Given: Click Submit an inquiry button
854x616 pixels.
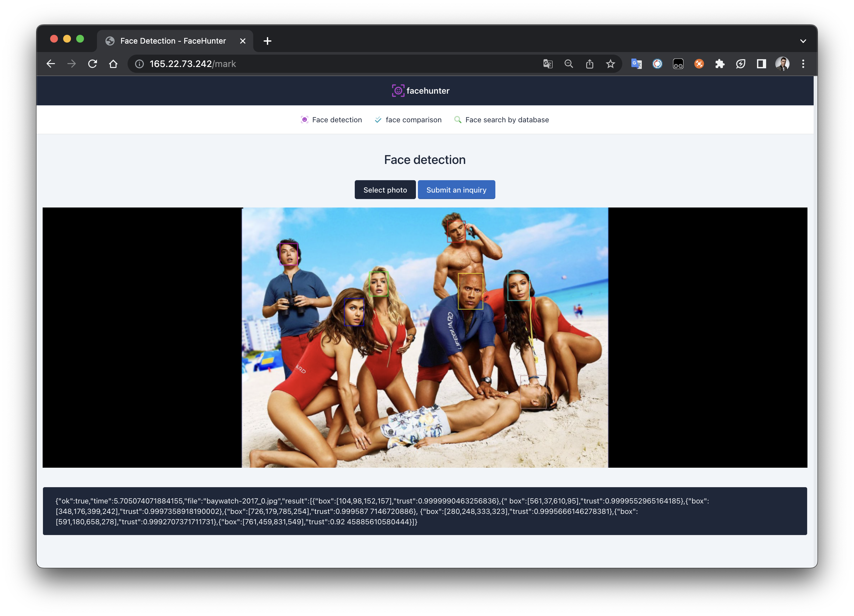Looking at the screenshot, I should [x=456, y=190].
